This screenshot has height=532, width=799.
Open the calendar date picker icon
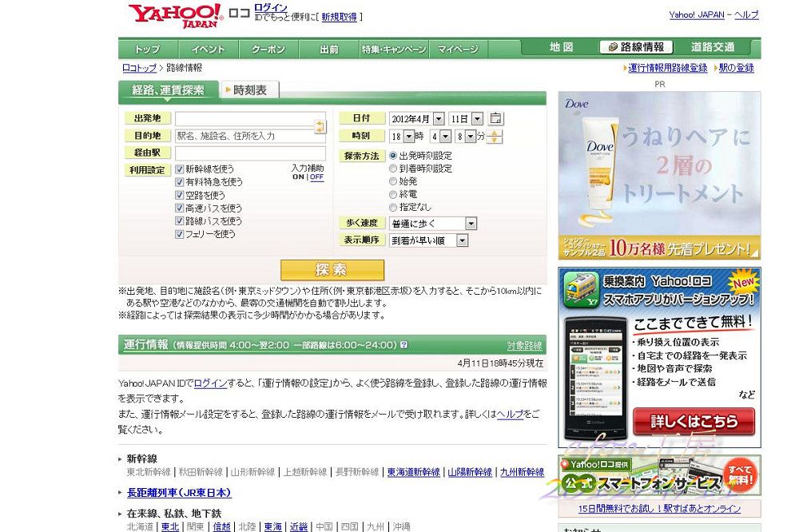tap(496, 118)
